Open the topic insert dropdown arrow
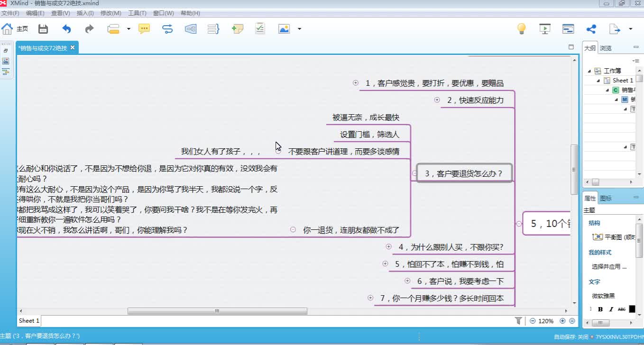This screenshot has height=345, width=644. pyautogui.click(x=129, y=29)
